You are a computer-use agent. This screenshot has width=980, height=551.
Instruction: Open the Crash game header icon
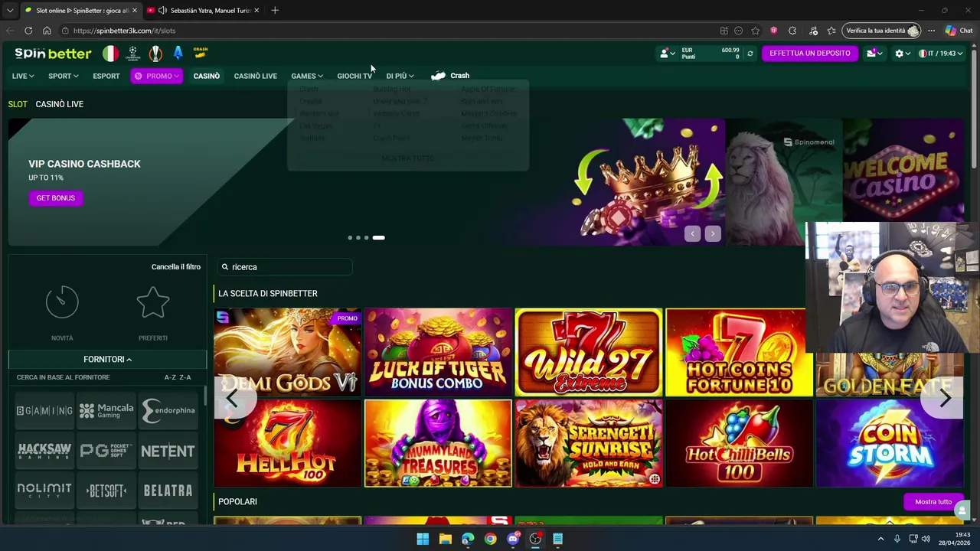[x=201, y=53]
